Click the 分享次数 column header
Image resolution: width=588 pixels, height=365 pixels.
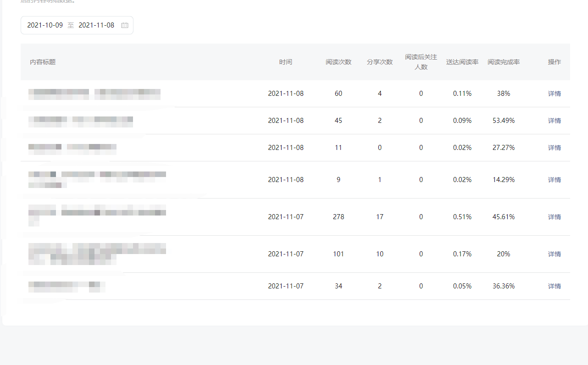coord(380,62)
